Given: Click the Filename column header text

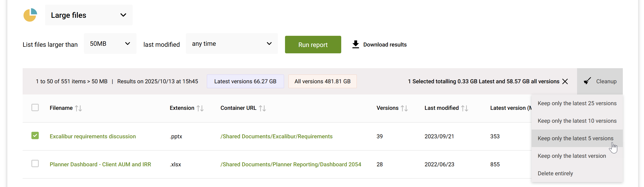Looking at the screenshot, I should (x=61, y=108).
